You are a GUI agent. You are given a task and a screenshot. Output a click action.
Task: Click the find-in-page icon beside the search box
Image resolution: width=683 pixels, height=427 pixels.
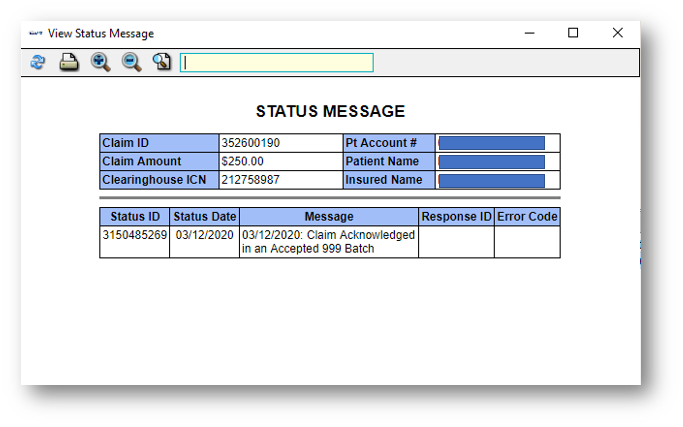[x=162, y=62]
